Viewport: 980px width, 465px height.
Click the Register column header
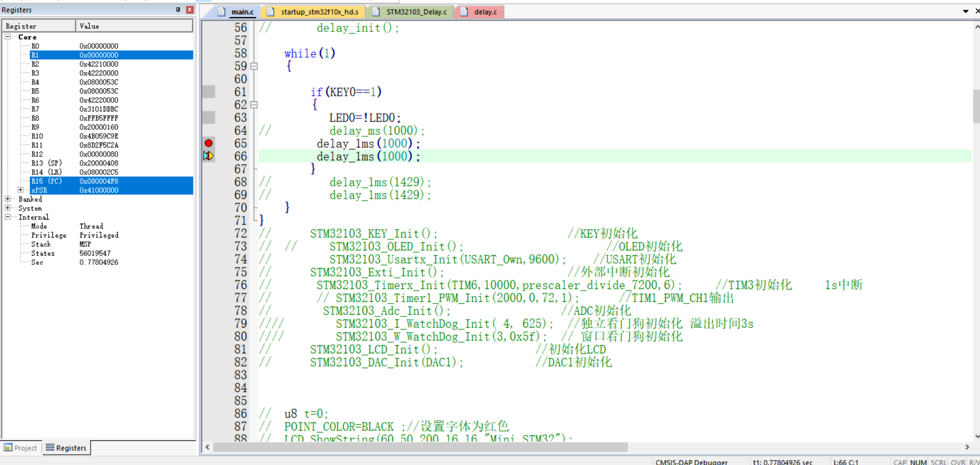(x=39, y=26)
